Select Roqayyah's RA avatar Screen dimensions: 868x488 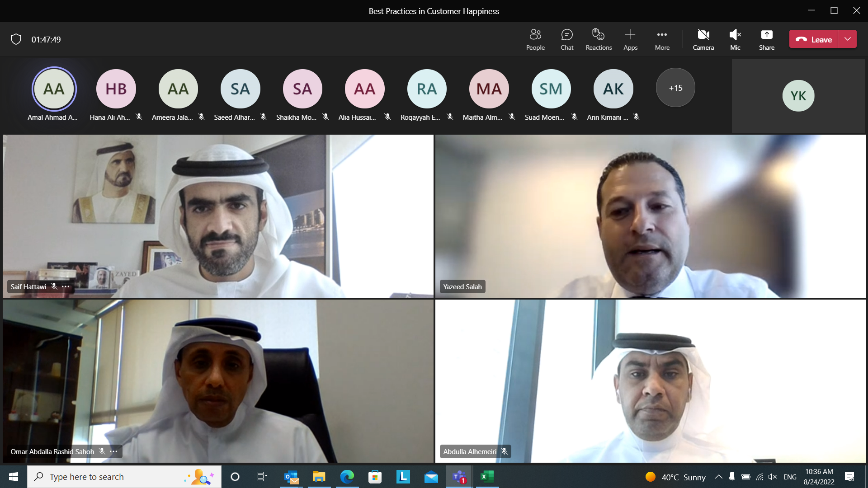[x=427, y=89]
